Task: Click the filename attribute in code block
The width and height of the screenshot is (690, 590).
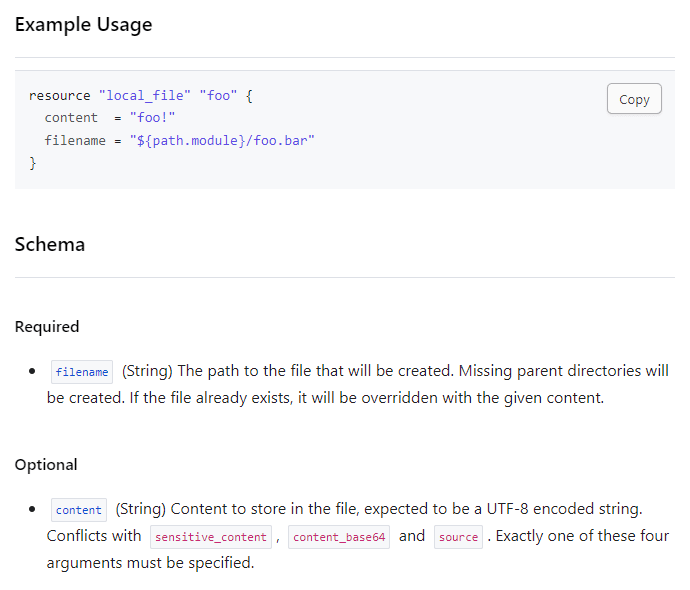Action: coord(75,140)
